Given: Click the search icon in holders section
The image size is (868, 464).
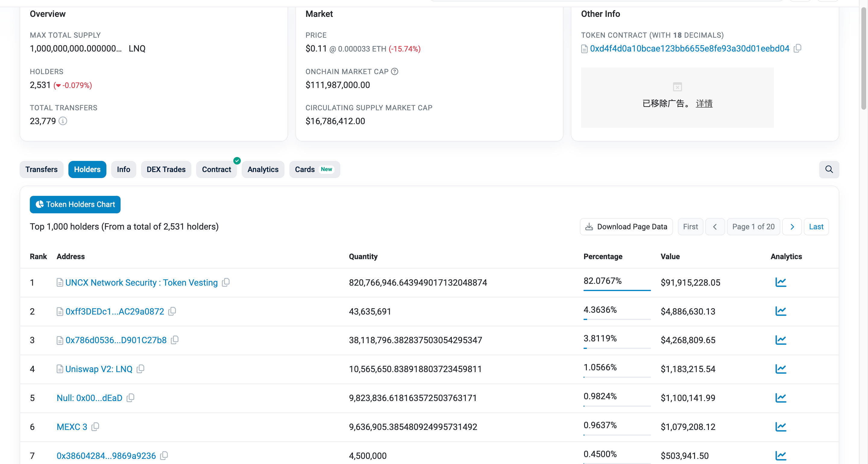Looking at the screenshot, I should point(829,169).
